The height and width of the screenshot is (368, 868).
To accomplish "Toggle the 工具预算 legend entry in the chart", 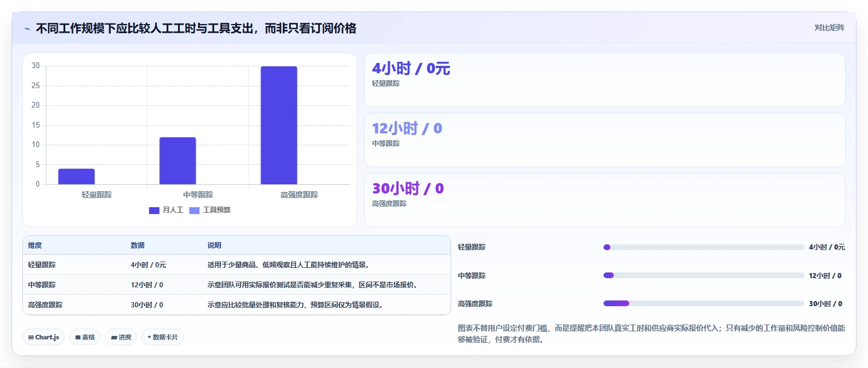I will (210, 210).
